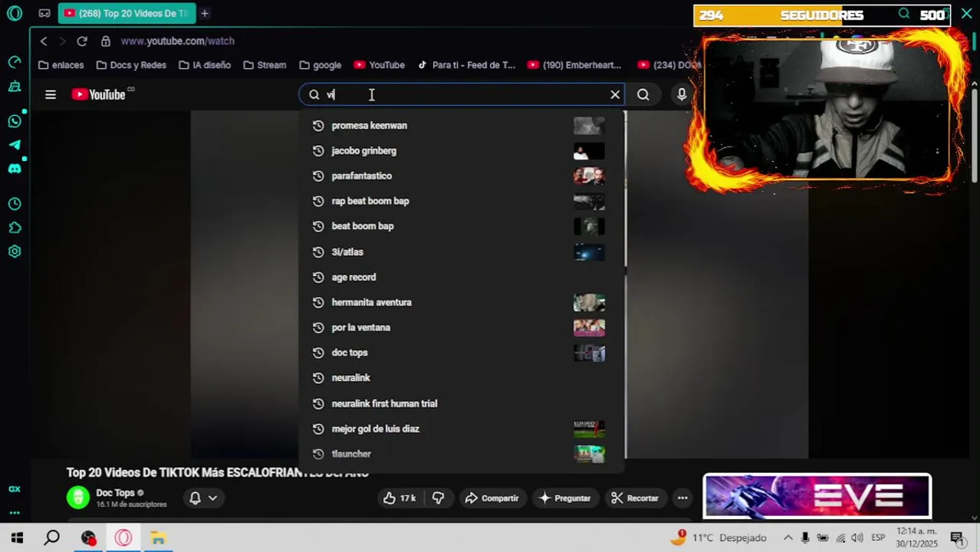This screenshot has height=552, width=980.
Task: Pick 'neuralink first human trial' suggestion
Action: point(462,403)
